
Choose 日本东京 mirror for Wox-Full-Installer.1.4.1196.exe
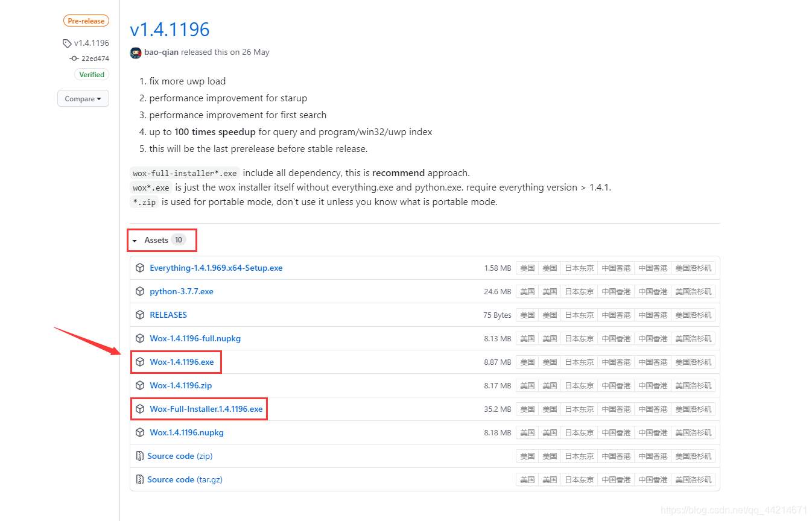pyautogui.click(x=579, y=409)
